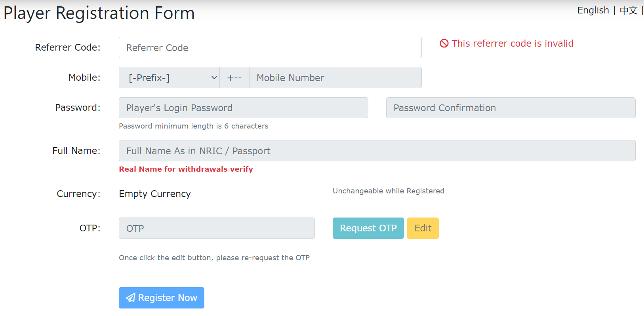
Task: Click the red invalid referrer warning icon
Action: (444, 44)
